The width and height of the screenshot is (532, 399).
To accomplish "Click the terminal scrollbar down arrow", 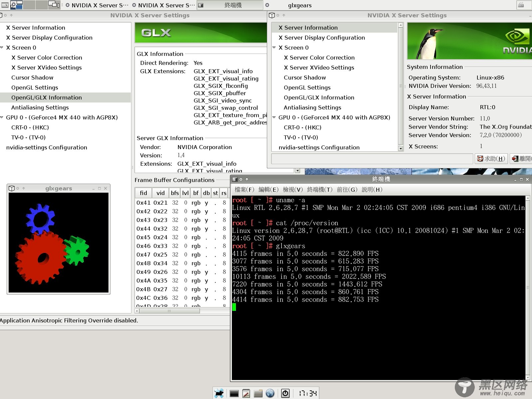I will (528, 377).
